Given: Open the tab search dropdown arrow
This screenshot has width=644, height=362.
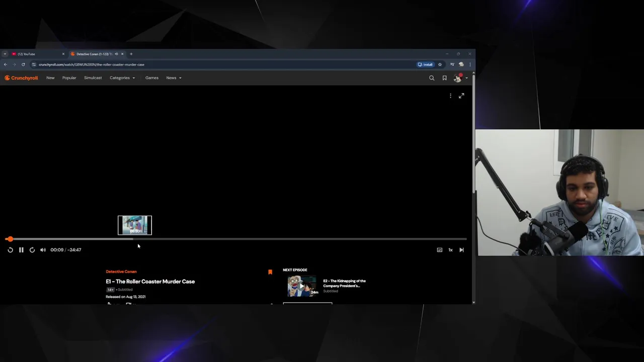Looking at the screenshot, I should click(x=5, y=54).
